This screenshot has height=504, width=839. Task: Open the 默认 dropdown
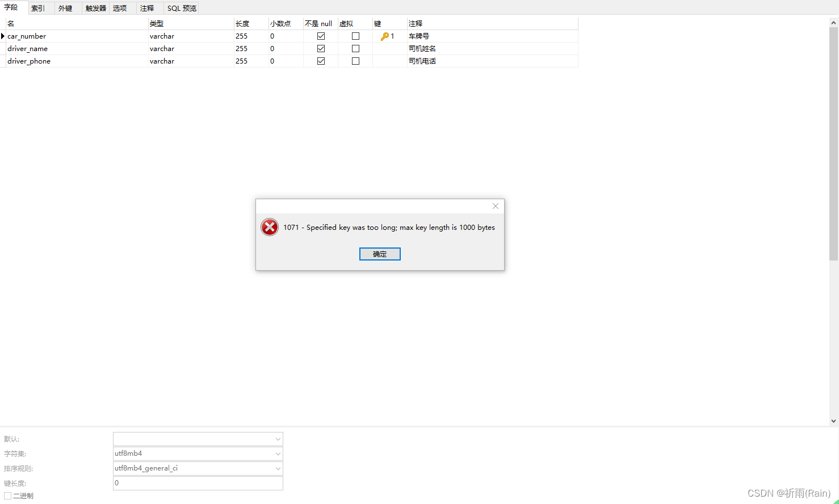click(x=278, y=439)
